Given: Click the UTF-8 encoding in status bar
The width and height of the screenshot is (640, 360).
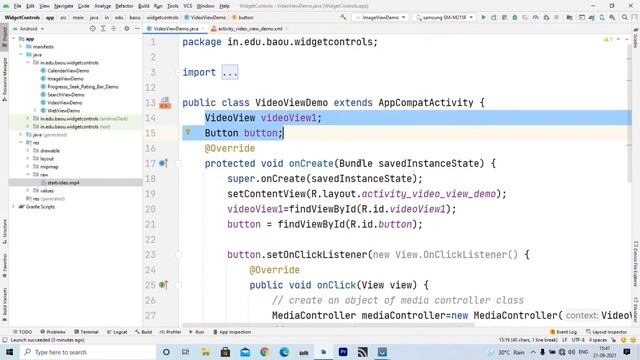Looking at the screenshot, I should pos(578,340).
